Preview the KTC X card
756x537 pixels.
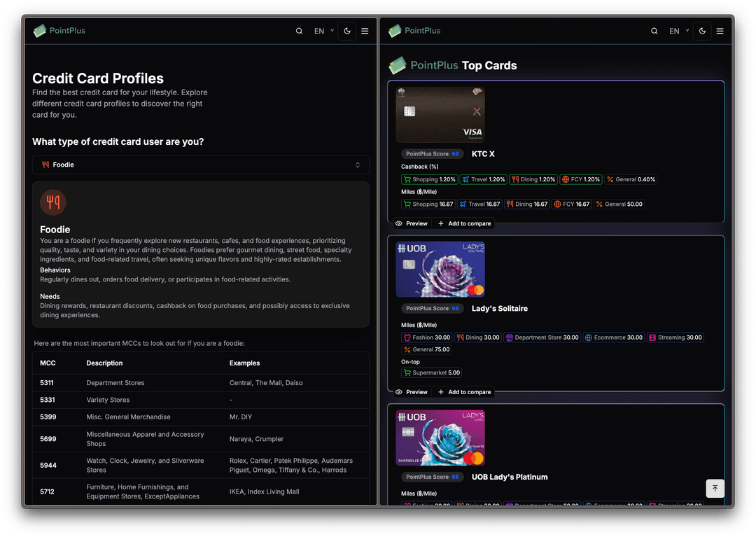tap(412, 223)
